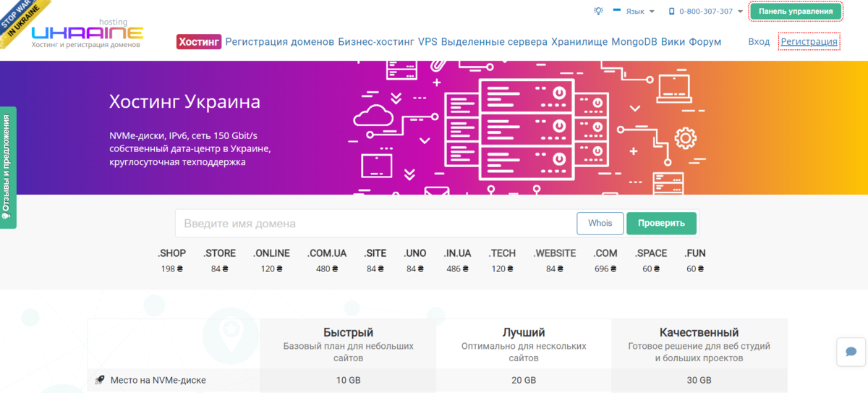Open the Хранилище menu item

point(579,41)
